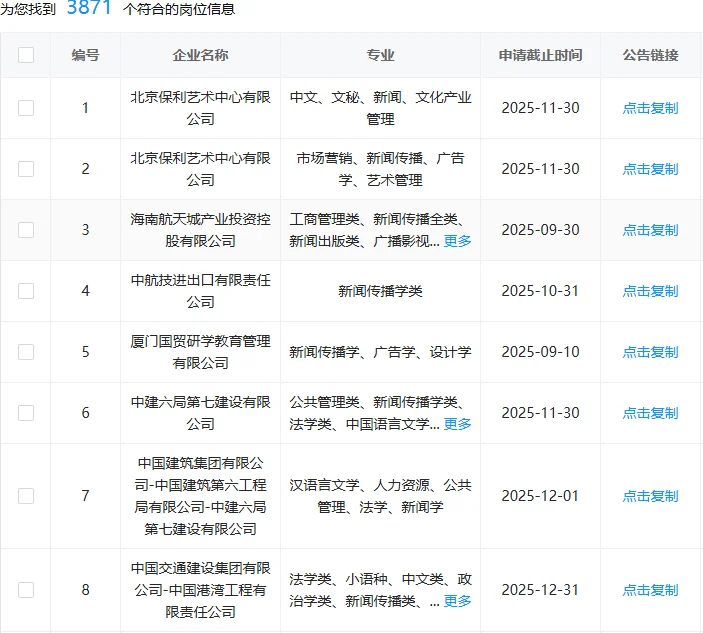This screenshot has width=703, height=633.
Task: Click major text 汉语言文学、人力资源、公共管理
Action: pyautogui.click(x=380, y=496)
